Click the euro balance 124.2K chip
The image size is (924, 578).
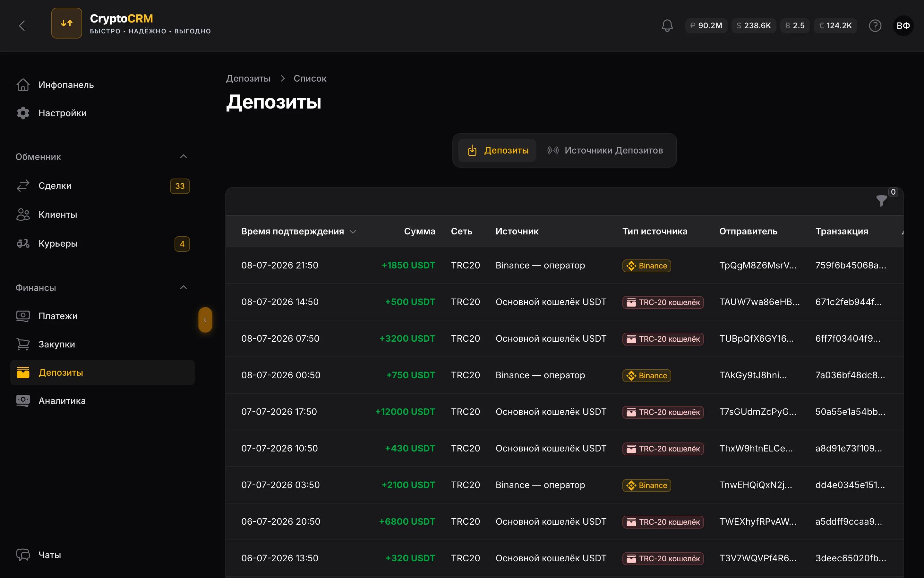(x=835, y=26)
